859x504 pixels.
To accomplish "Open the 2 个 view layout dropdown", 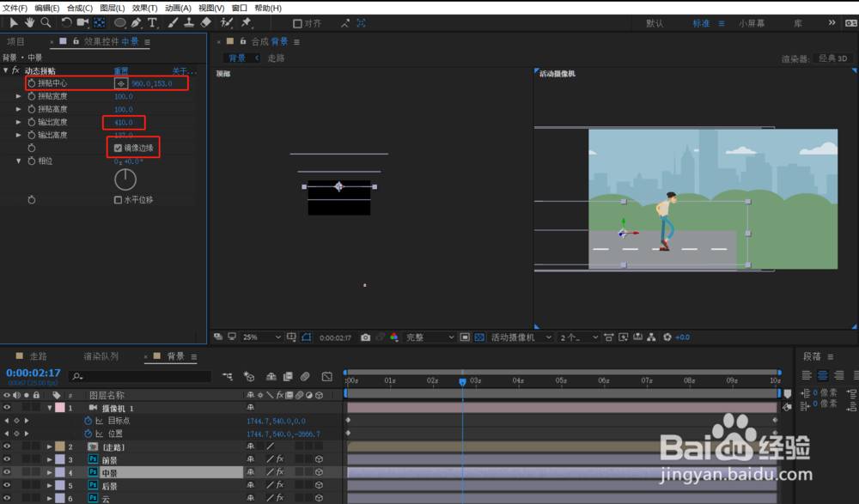I will coord(578,337).
